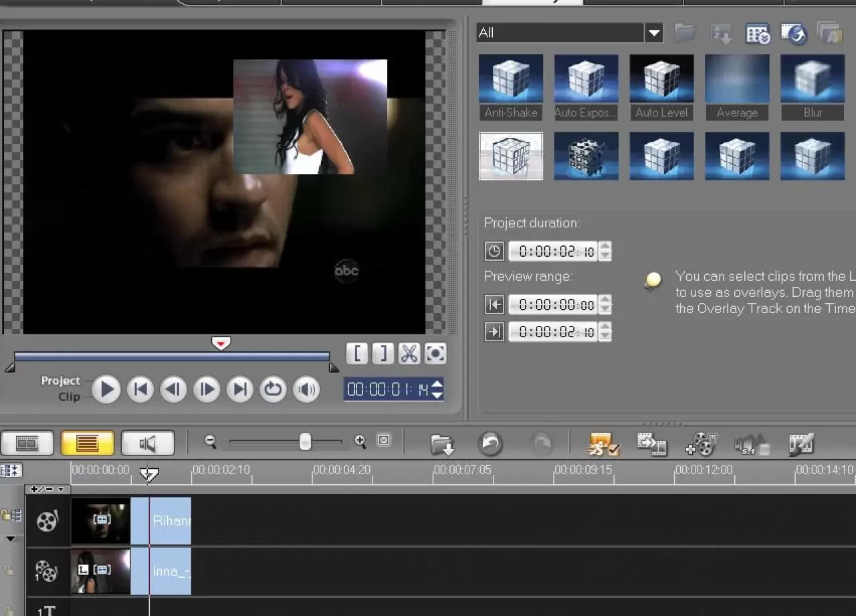The width and height of the screenshot is (856, 616).
Task: Switch to Audio view
Action: [147, 443]
